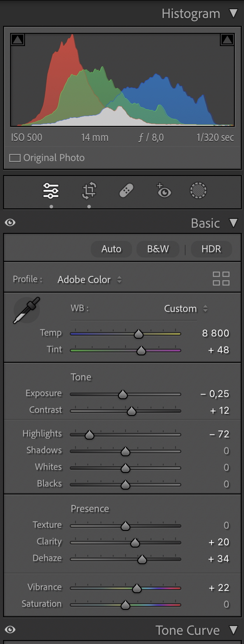Toggle highlight clipping indicator in histogram
The image size is (244, 644).
tap(227, 40)
